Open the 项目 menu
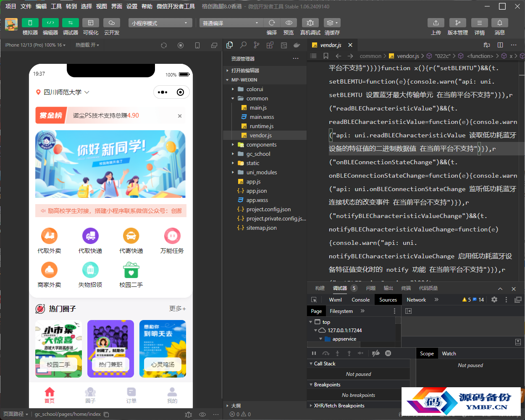The width and height of the screenshot is (525, 420). (x=10, y=6)
